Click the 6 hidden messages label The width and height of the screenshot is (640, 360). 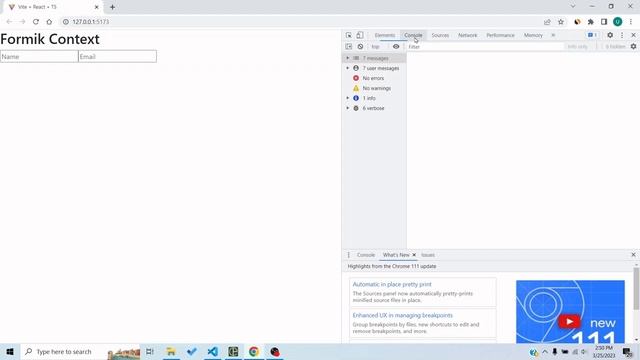(x=615, y=47)
